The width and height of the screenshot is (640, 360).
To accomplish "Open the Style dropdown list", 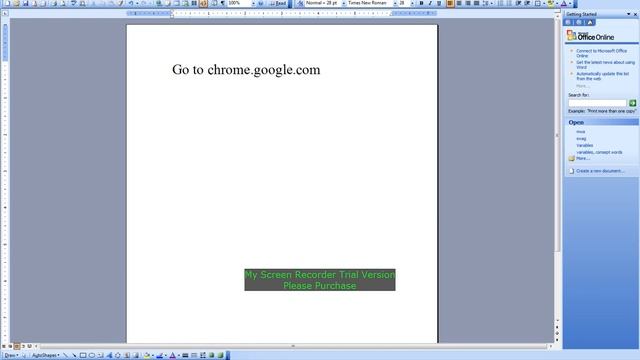I will point(344,3).
